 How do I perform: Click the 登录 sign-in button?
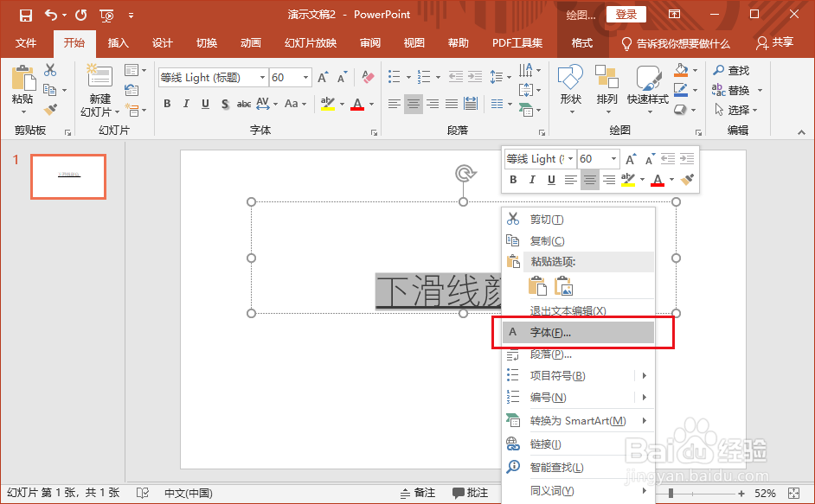pos(626,14)
